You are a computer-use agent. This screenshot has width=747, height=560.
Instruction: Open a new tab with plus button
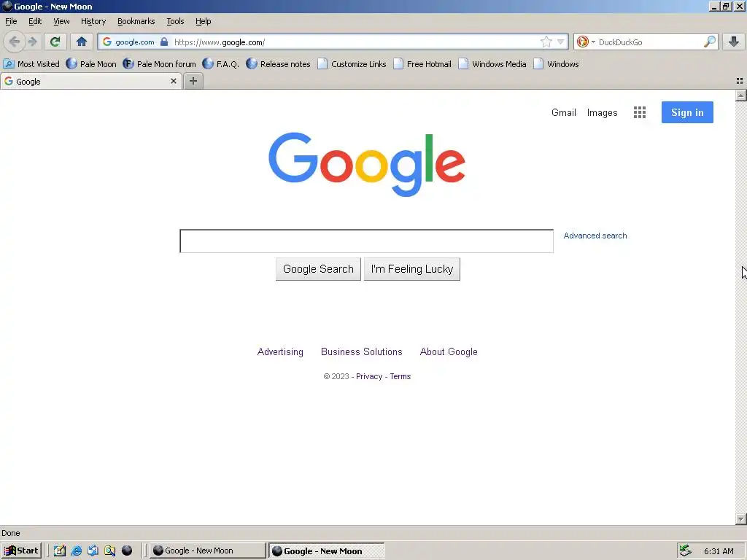[193, 81]
